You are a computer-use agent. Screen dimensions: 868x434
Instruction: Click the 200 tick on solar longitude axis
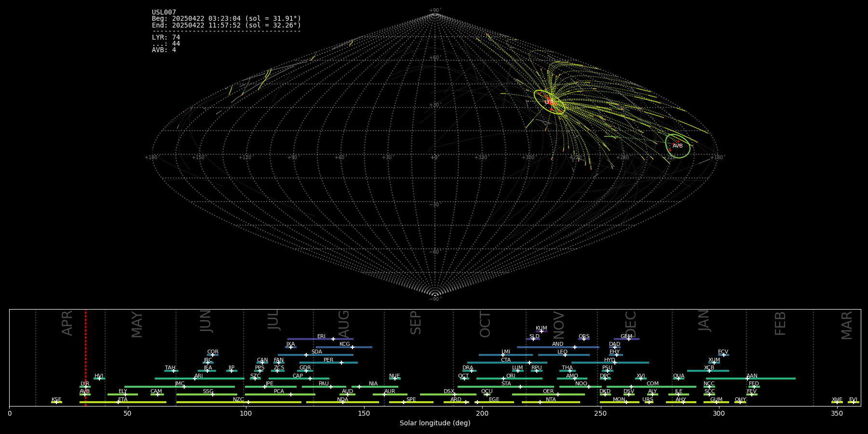click(x=482, y=413)
